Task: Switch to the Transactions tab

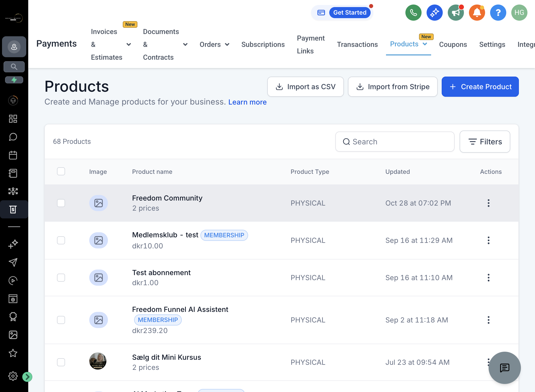Action: pos(357,45)
